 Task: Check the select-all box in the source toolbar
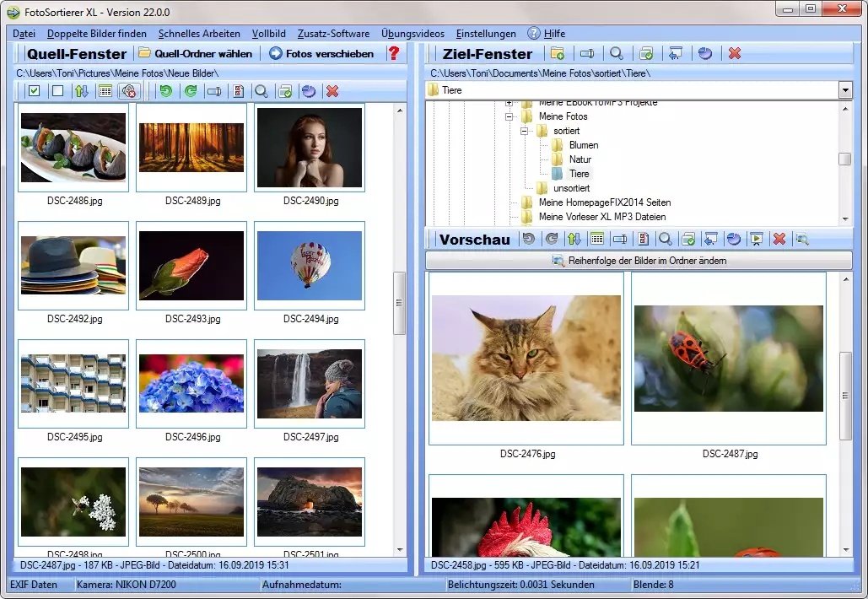[34, 91]
